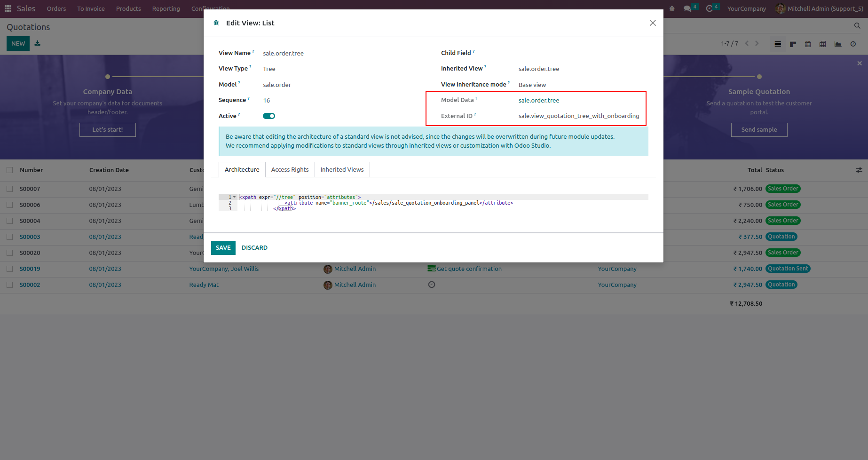Open the debug bug icon in the navbar
The image size is (868, 460).
coord(672,8)
